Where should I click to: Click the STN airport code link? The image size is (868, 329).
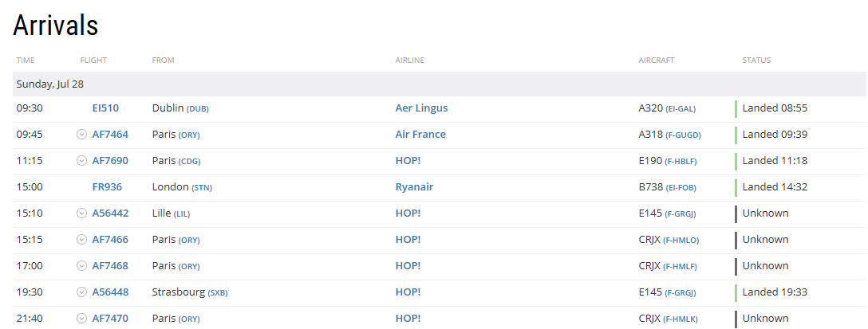pos(202,188)
